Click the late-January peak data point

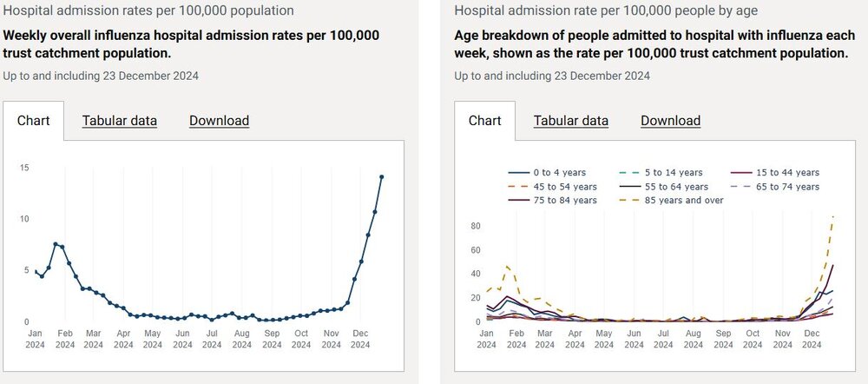point(56,244)
